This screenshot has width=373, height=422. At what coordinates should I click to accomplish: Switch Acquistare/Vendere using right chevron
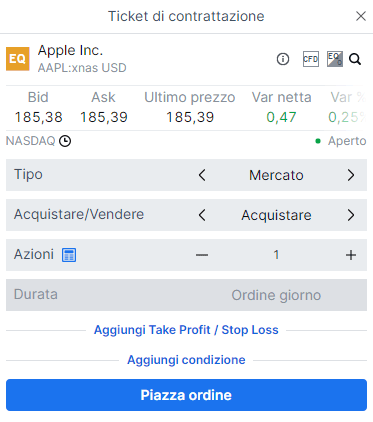[351, 215]
